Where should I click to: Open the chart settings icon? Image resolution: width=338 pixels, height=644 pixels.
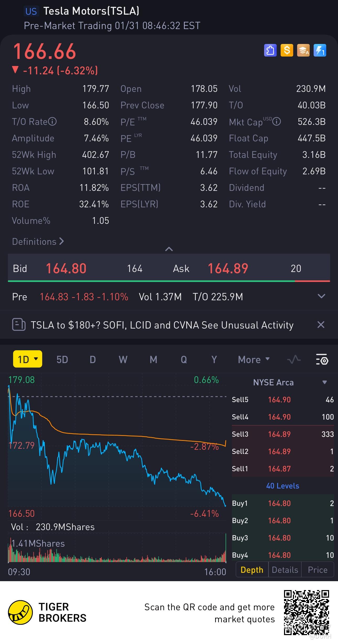[322, 359]
